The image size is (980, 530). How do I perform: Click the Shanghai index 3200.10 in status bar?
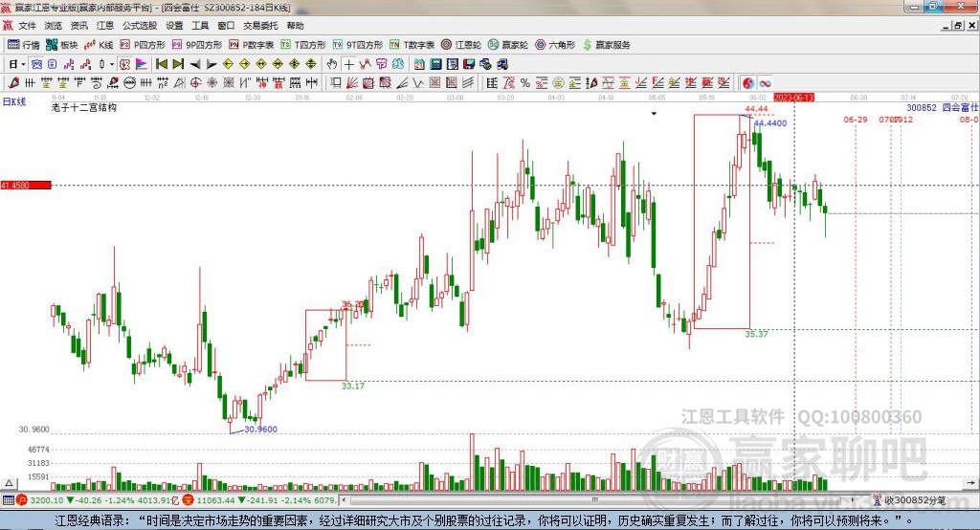point(46,500)
